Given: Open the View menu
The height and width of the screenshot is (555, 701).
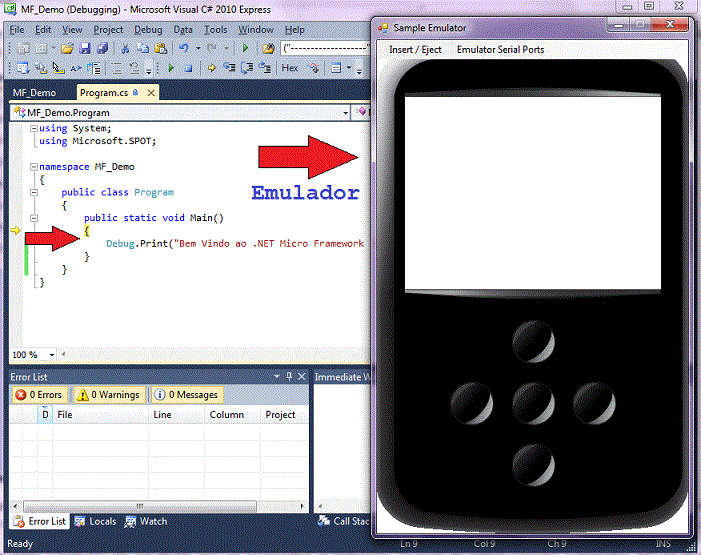Looking at the screenshot, I should [72, 30].
